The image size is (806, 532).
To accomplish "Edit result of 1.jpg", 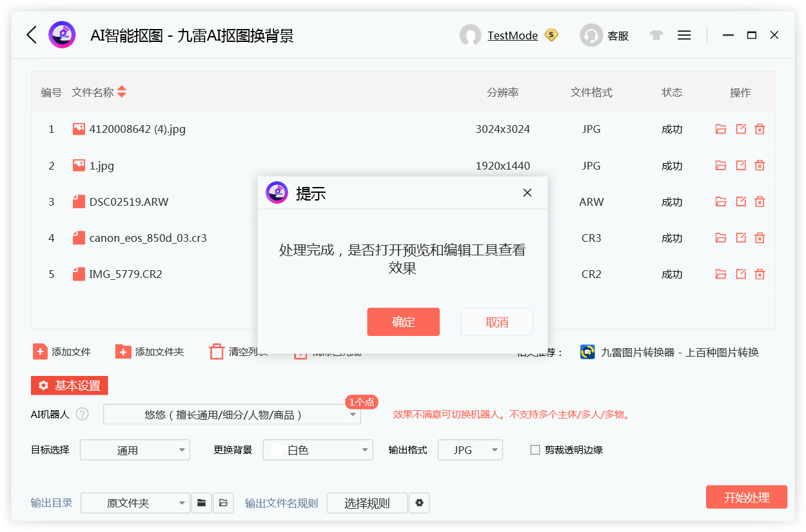I will [x=741, y=165].
